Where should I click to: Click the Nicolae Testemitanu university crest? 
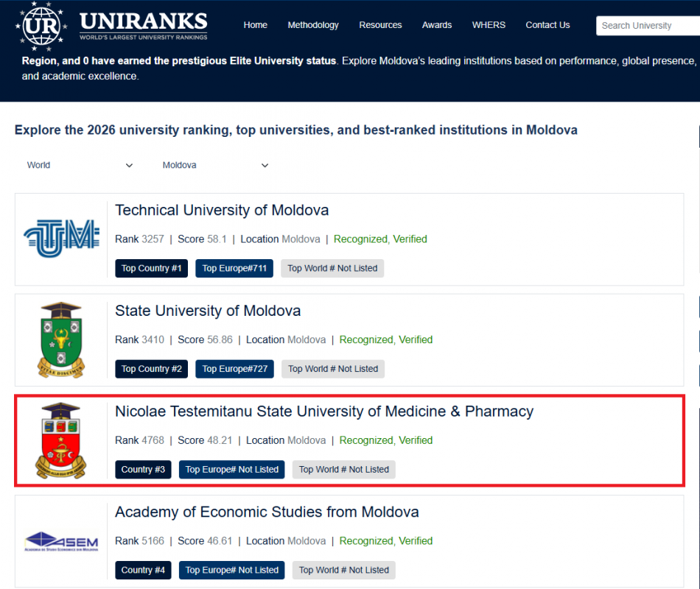point(61,440)
